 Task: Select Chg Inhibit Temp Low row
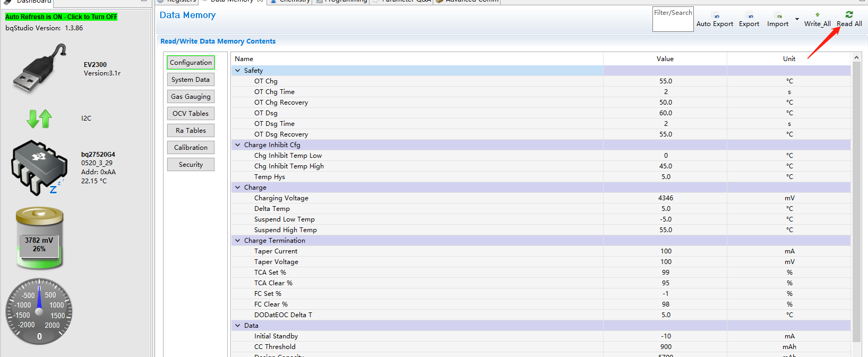(541, 156)
